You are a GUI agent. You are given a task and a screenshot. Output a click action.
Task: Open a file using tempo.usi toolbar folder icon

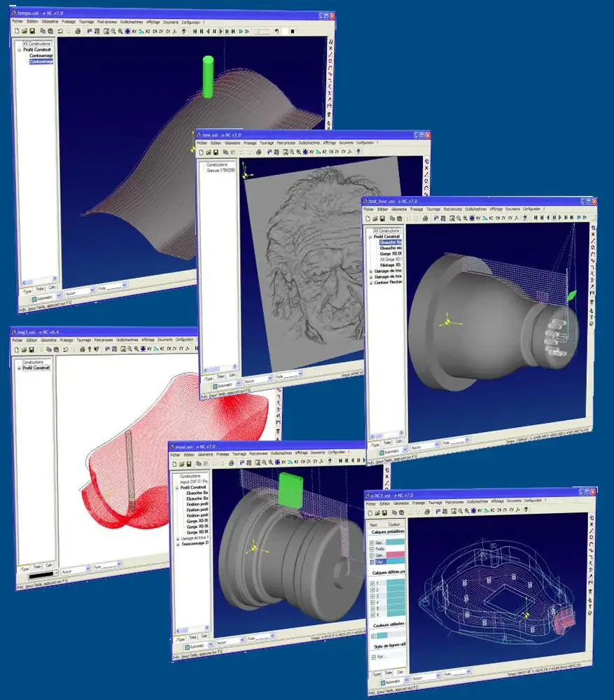click(x=25, y=31)
